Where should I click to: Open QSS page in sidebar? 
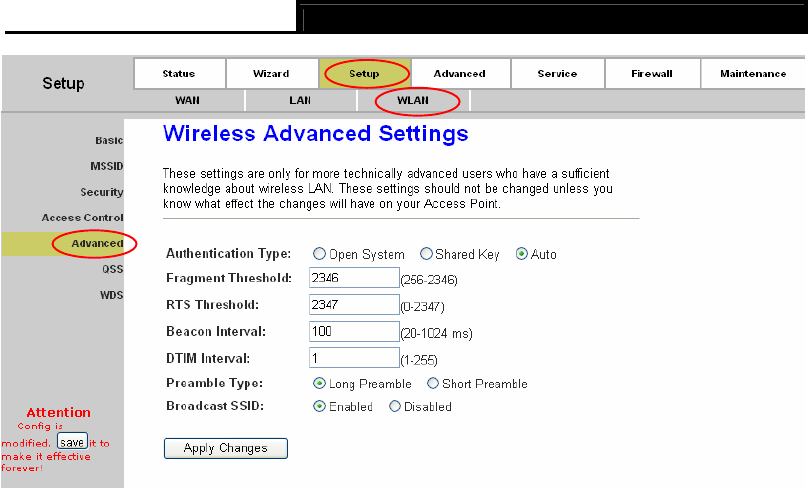point(112,269)
